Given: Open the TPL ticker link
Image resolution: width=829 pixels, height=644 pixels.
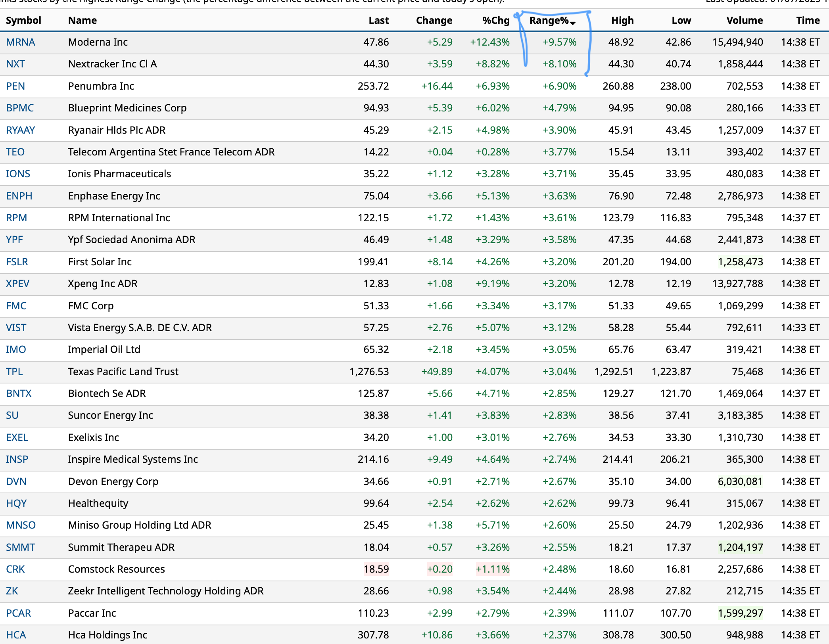Looking at the screenshot, I should click(14, 372).
